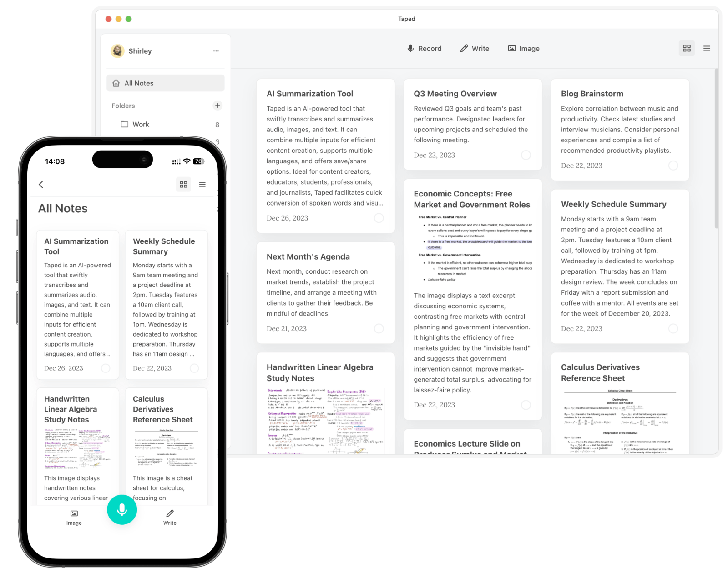Tap the phone Calculus Derivatives Reference Sheet title
Viewport: 728px width, 588px height.
coord(162,409)
